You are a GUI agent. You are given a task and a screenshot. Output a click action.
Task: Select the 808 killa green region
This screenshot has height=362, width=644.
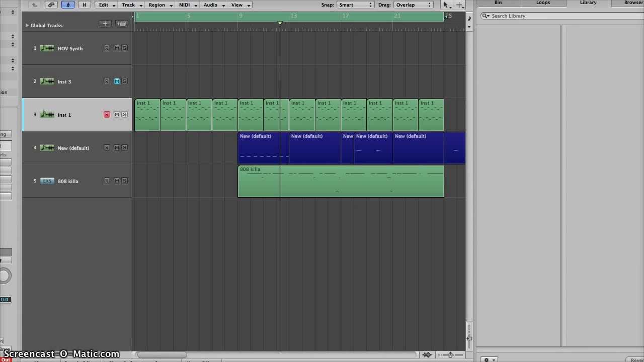[341, 181]
